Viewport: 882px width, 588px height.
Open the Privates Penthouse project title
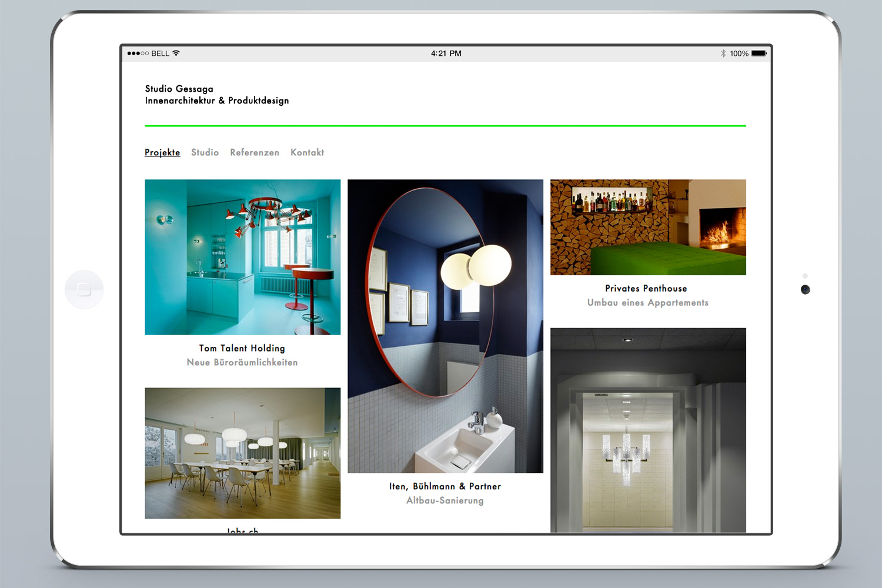coord(646,288)
